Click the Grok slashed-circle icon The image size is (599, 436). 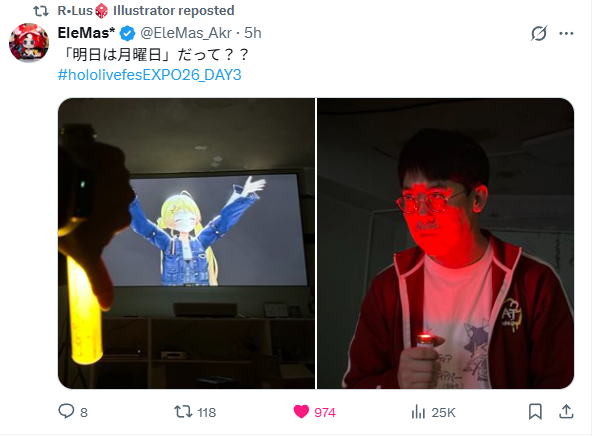point(539,34)
